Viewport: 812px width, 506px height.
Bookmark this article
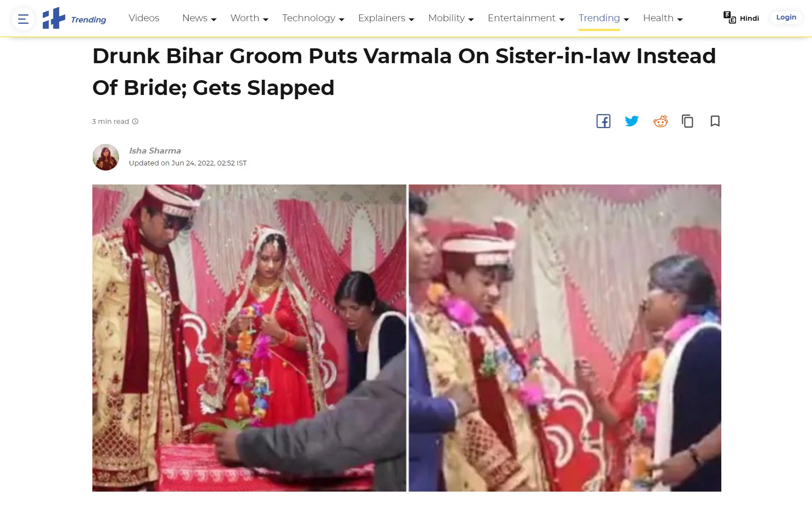pyautogui.click(x=715, y=121)
